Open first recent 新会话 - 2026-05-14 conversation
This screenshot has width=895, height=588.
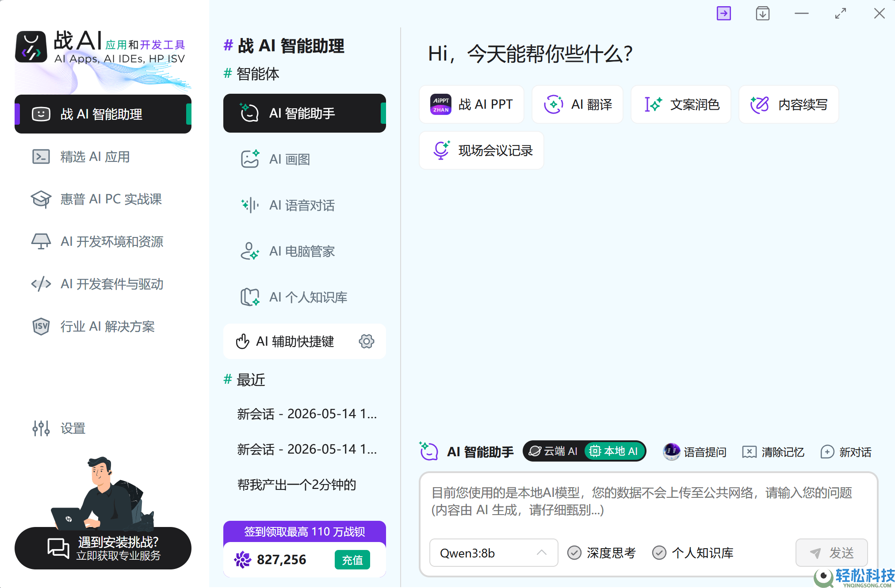307,414
